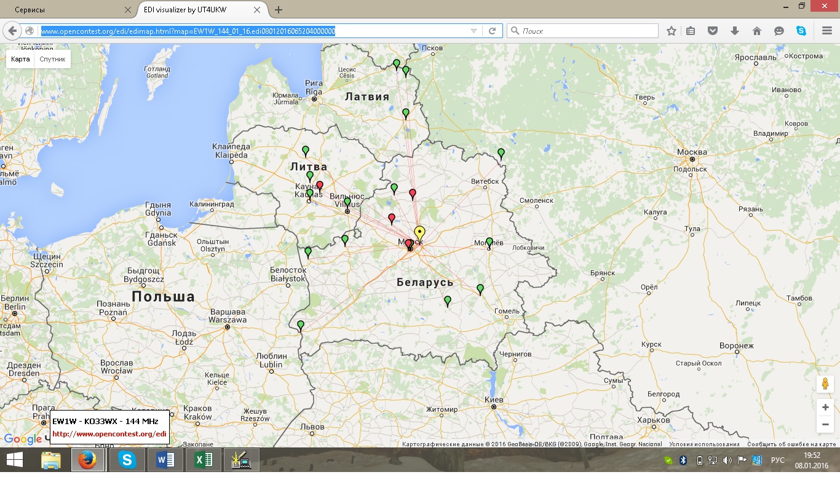Click the yellow home station marker

point(419,233)
